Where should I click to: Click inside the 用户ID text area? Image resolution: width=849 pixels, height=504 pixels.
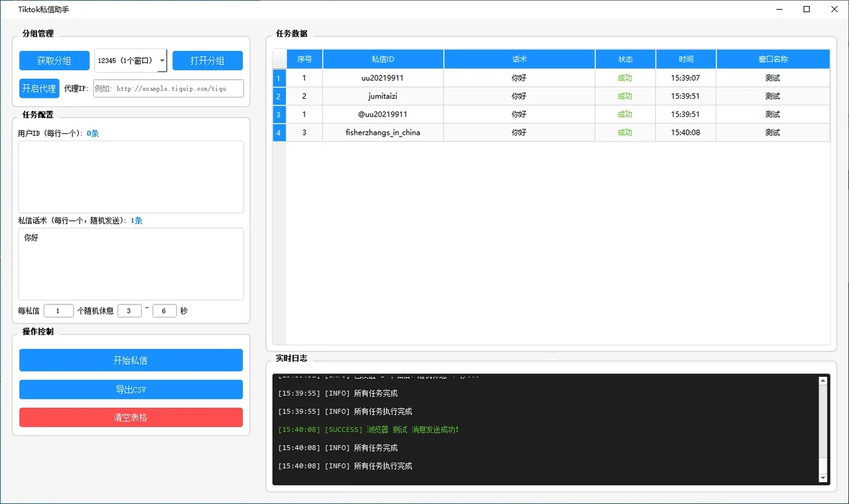tap(131, 176)
